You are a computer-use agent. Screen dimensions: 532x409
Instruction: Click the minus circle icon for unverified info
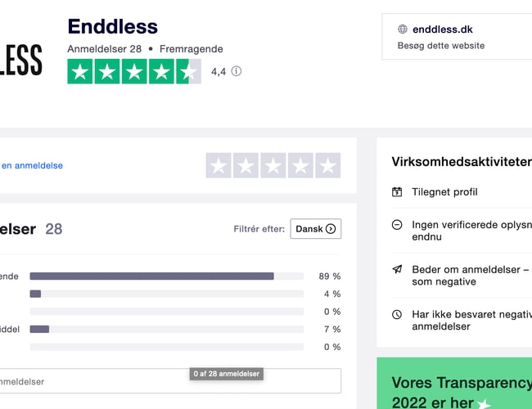pyautogui.click(x=397, y=224)
